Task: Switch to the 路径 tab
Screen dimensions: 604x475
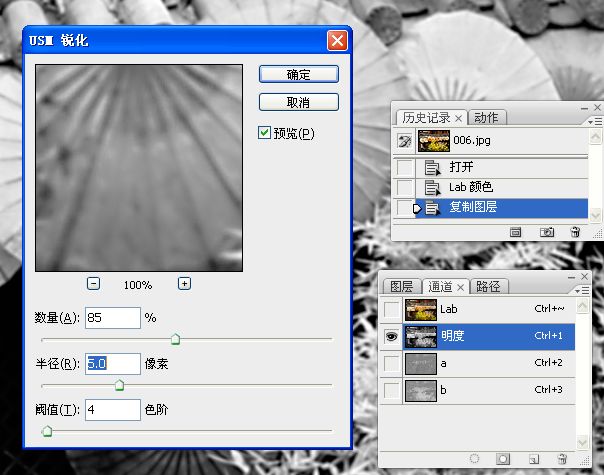Action: [488, 287]
